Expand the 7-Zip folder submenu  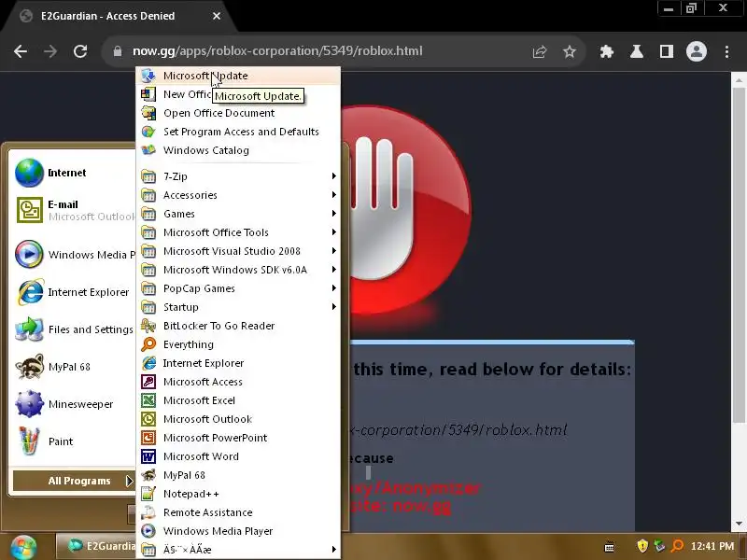point(238,176)
